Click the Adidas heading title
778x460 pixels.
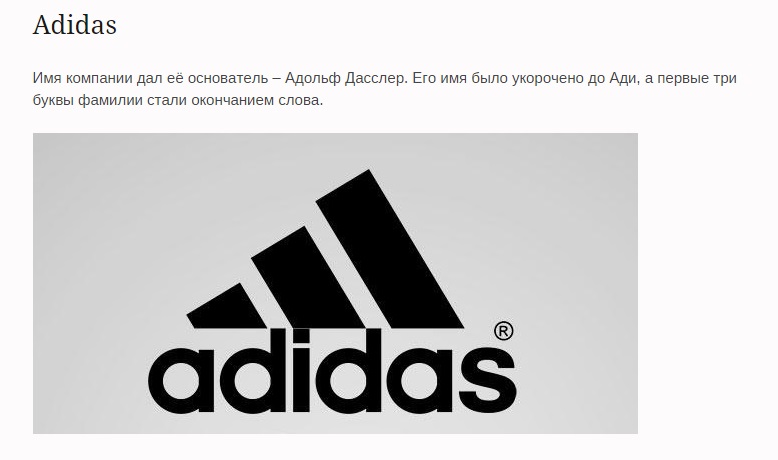(74, 25)
